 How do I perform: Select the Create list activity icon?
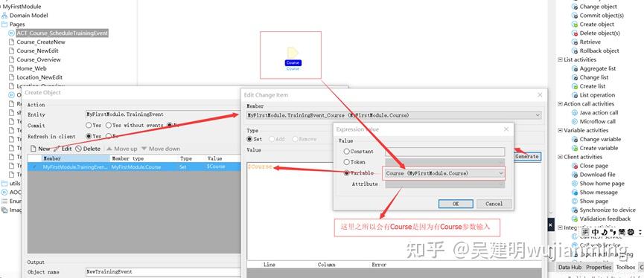pyautogui.click(x=575, y=86)
